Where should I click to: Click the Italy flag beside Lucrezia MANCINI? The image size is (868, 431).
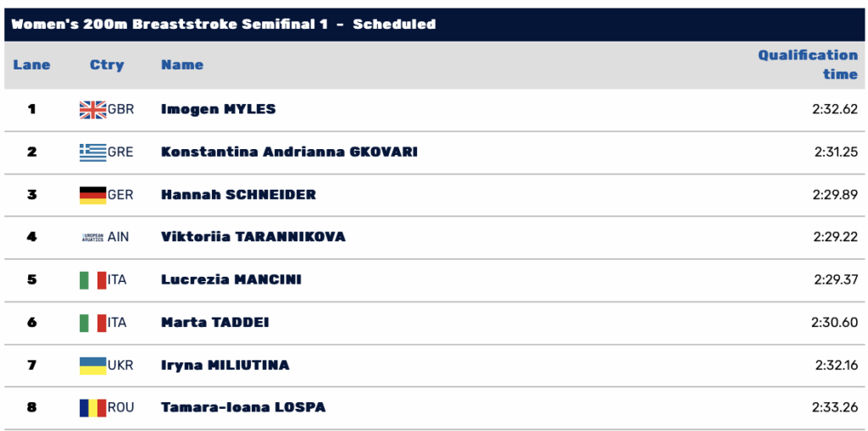pos(92,279)
